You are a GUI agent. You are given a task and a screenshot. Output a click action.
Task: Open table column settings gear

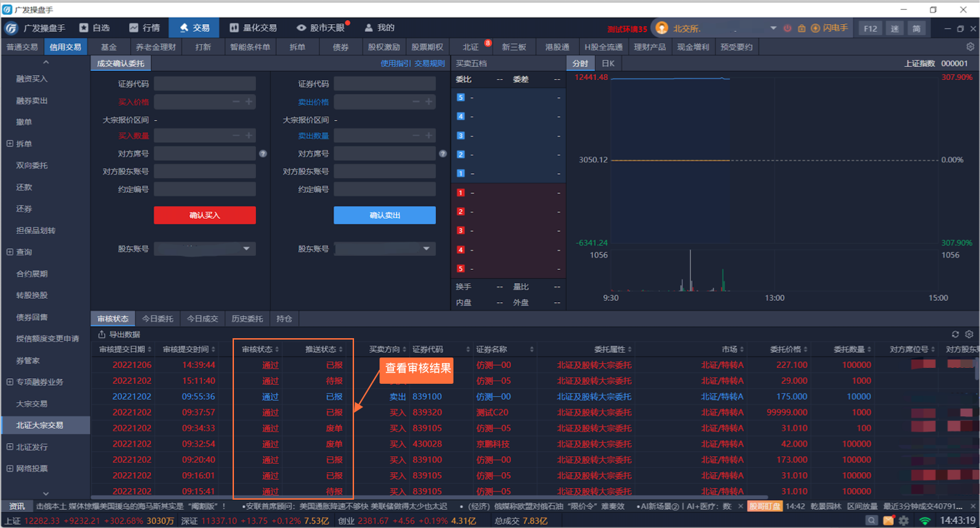pos(970,334)
